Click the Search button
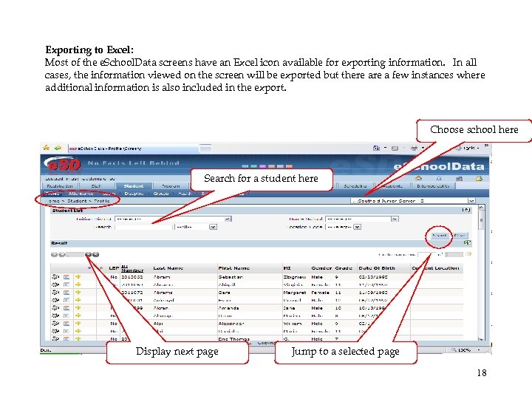This screenshot has height=399, width=532. [440, 235]
